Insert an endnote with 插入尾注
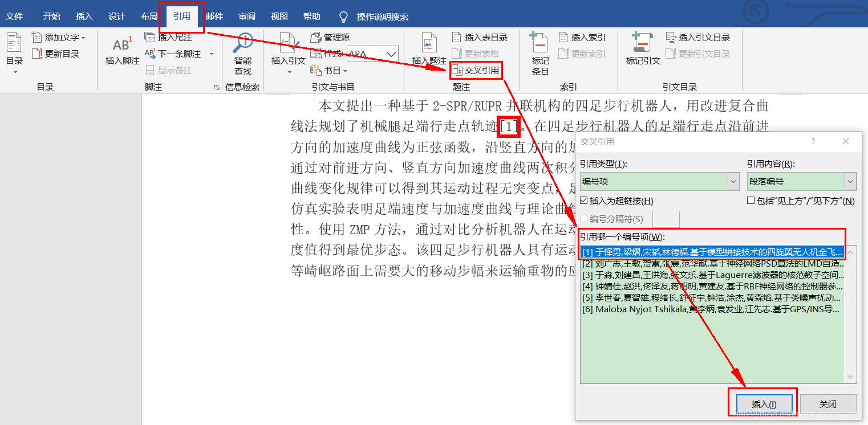The height and width of the screenshot is (425, 868). click(x=169, y=38)
